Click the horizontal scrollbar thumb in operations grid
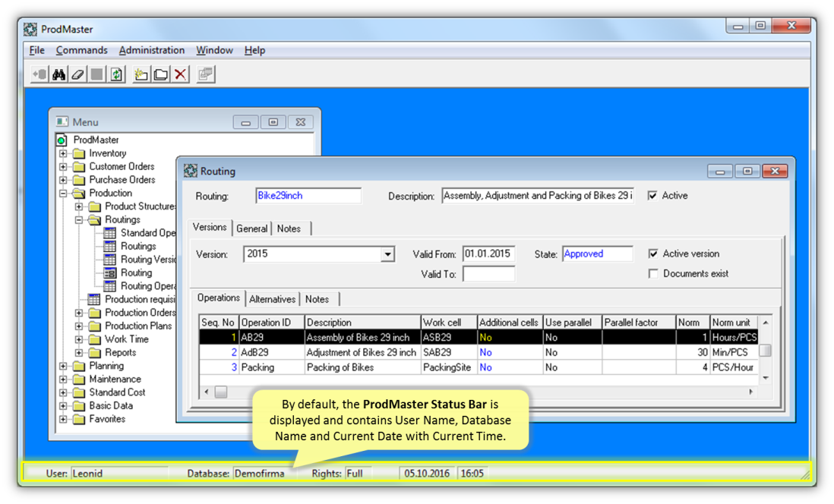834x504 pixels. (221, 392)
